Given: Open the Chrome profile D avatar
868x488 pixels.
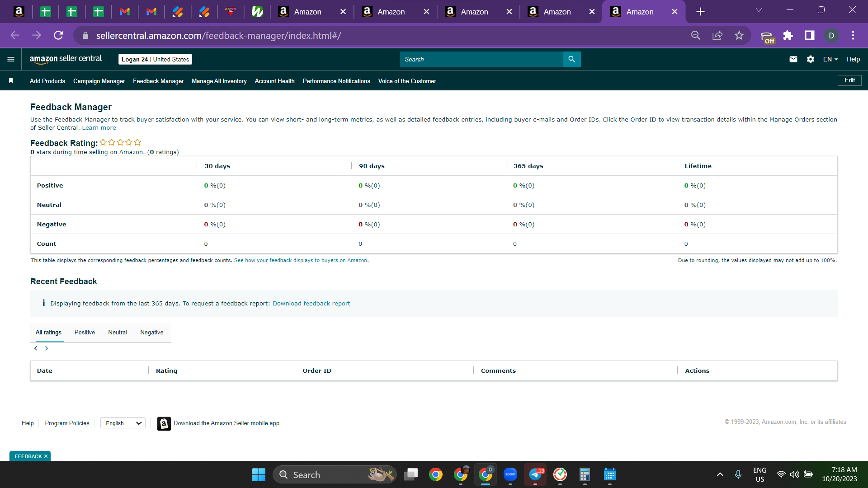Looking at the screenshot, I should point(831,35).
